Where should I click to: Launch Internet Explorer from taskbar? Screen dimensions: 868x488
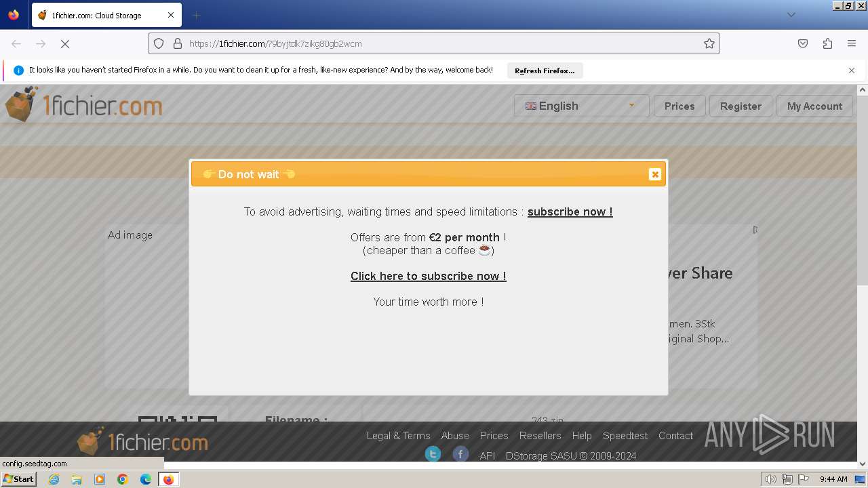click(54, 479)
